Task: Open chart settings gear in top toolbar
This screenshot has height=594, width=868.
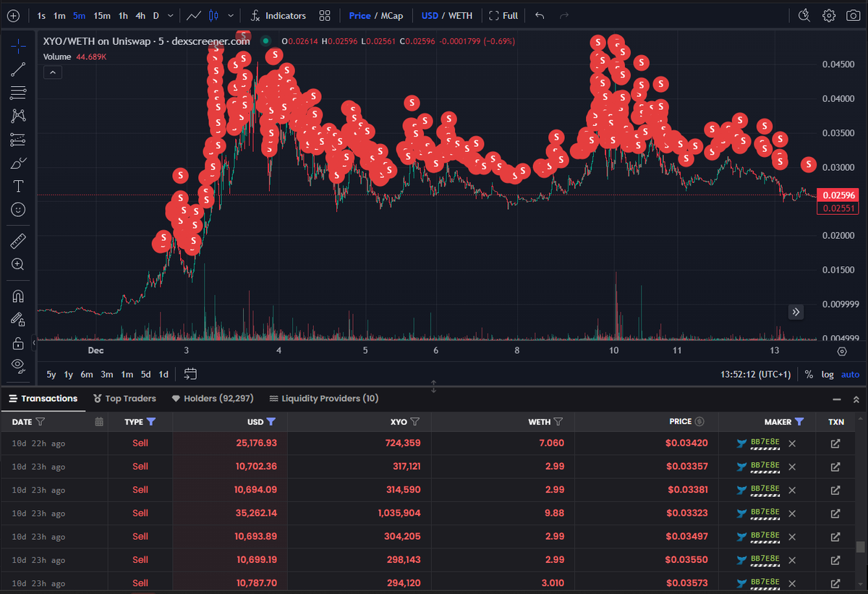Action: [829, 15]
